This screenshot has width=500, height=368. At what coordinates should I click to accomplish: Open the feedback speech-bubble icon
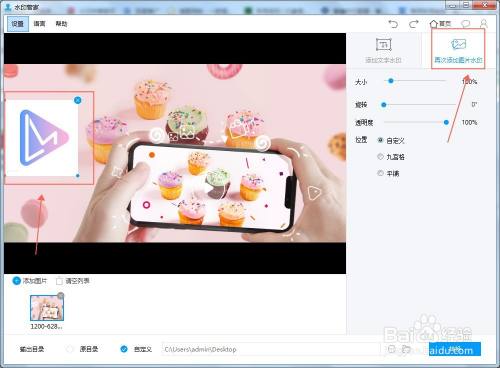tap(465, 24)
